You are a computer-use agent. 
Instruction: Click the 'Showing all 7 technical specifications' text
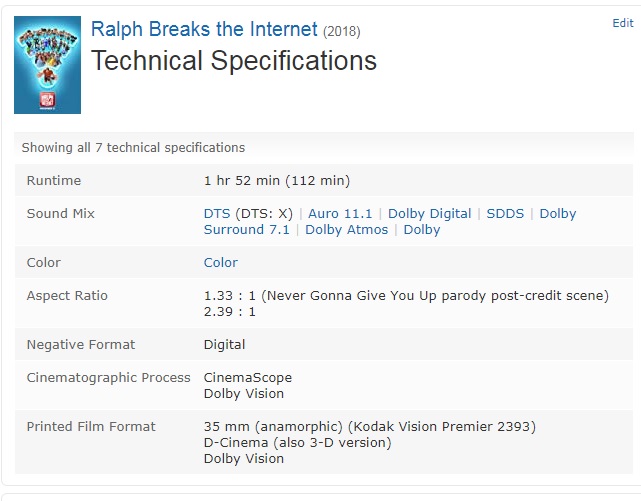pos(133,148)
